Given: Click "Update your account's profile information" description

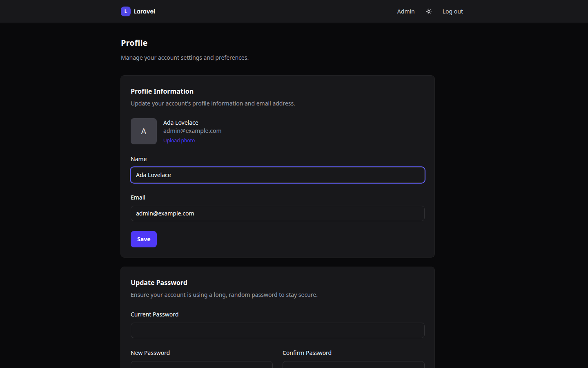Looking at the screenshot, I should pyautogui.click(x=213, y=103).
